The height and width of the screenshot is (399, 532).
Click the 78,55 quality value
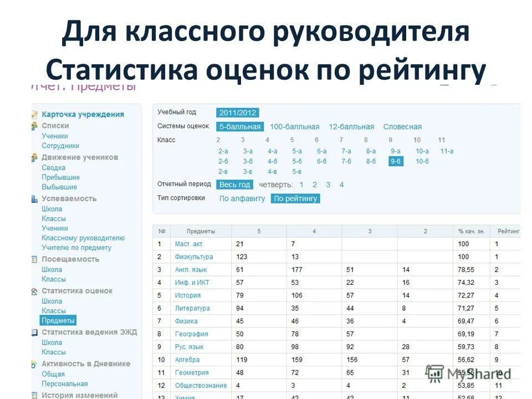[466, 270]
